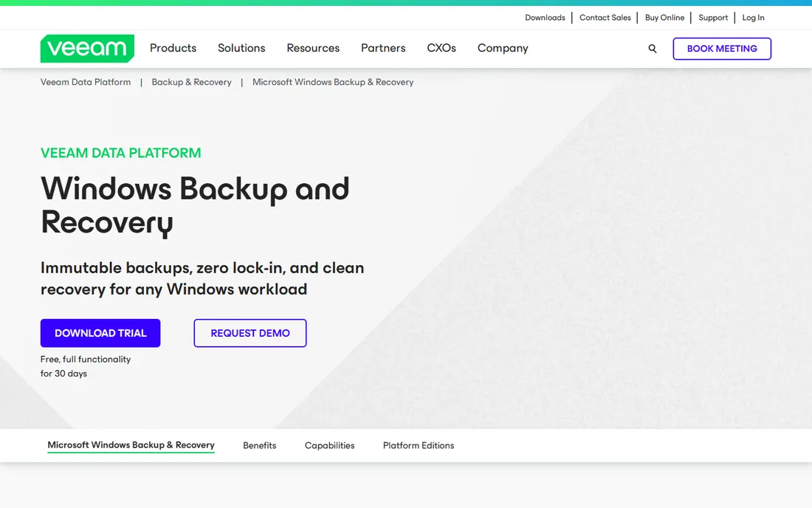Screen dimensions: 812x508
Task: Click the 'Immutable backups, zero lock-in' subheading
Action: tap(202, 278)
